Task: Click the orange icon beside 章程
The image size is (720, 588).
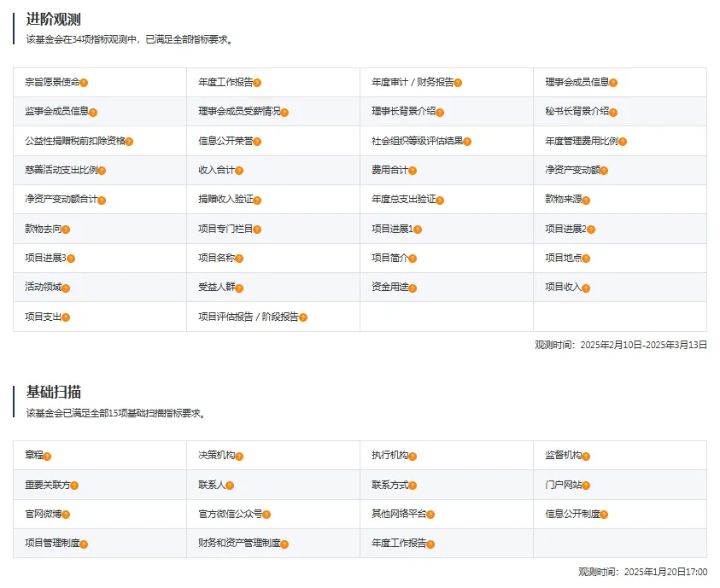Action: point(48,457)
